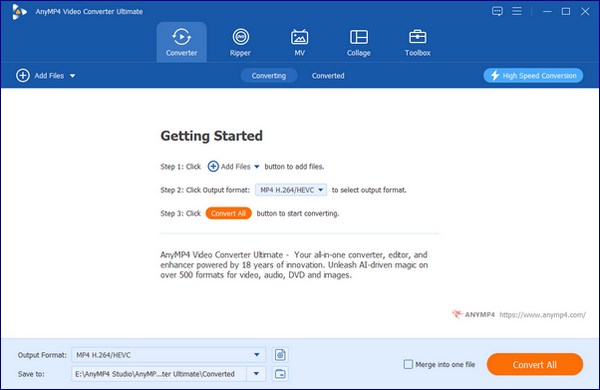Open the hamburger menu icon

[517, 11]
